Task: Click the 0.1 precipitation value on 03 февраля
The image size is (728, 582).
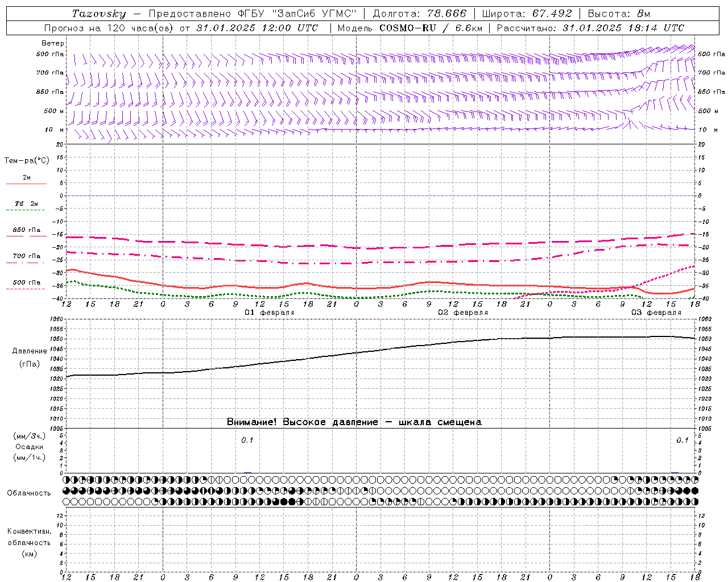Action: point(682,440)
